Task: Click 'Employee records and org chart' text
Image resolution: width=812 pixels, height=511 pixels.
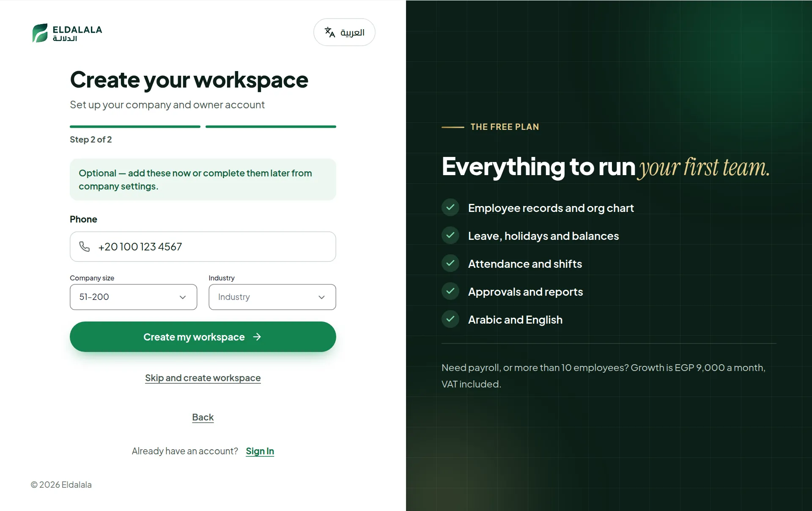Action: pos(551,208)
